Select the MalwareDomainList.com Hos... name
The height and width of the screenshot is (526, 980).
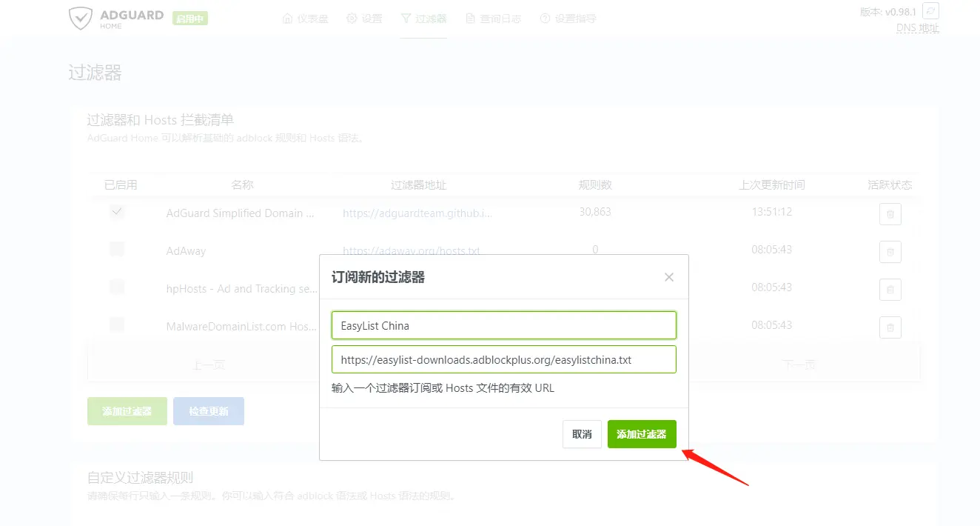(x=242, y=327)
